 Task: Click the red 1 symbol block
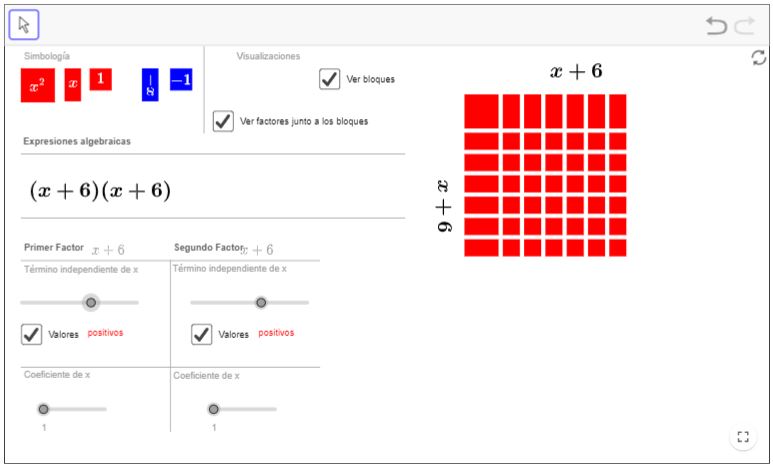(x=100, y=79)
